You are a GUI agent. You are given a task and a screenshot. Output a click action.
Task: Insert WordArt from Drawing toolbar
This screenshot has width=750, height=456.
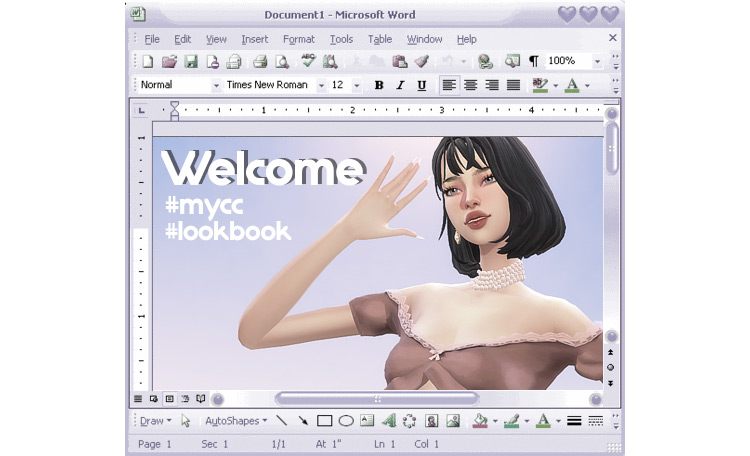[389, 421]
